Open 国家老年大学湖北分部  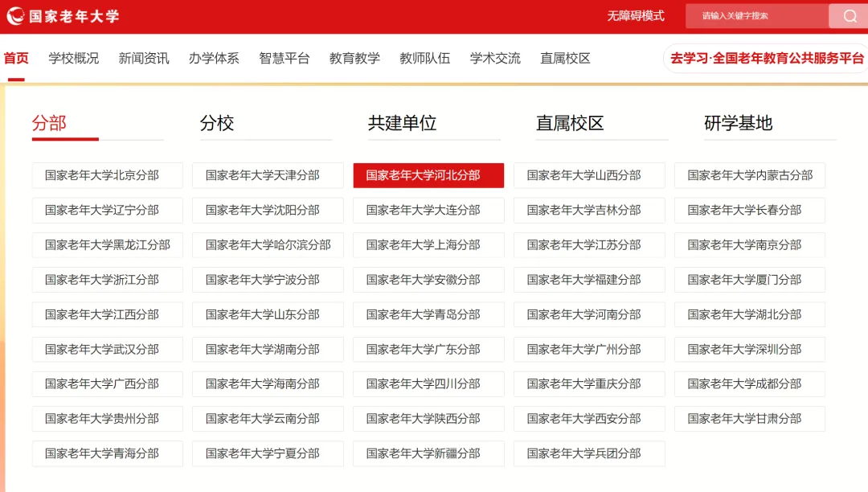click(750, 315)
